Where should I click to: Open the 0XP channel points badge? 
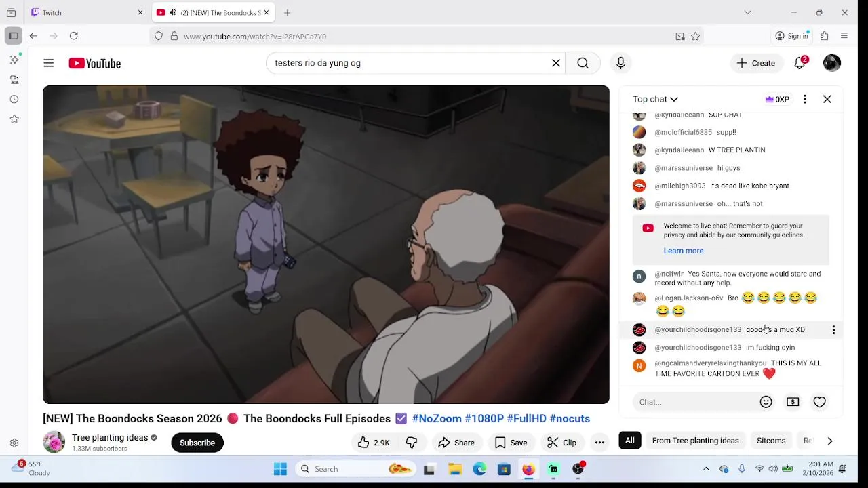point(777,99)
